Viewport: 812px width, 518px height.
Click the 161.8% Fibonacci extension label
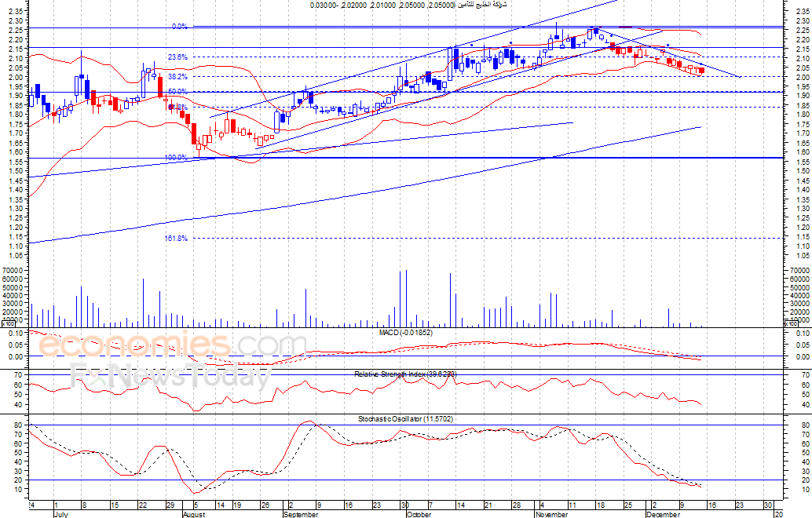pyautogui.click(x=175, y=239)
